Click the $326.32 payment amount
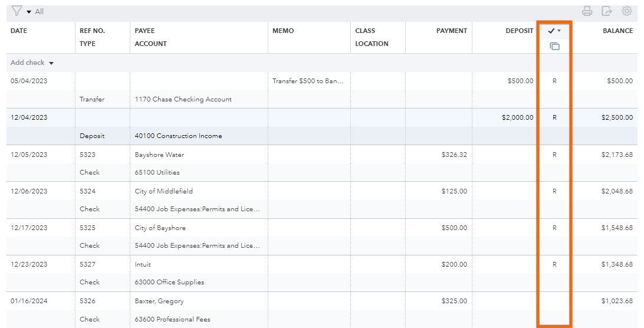644x328 pixels. point(454,155)
